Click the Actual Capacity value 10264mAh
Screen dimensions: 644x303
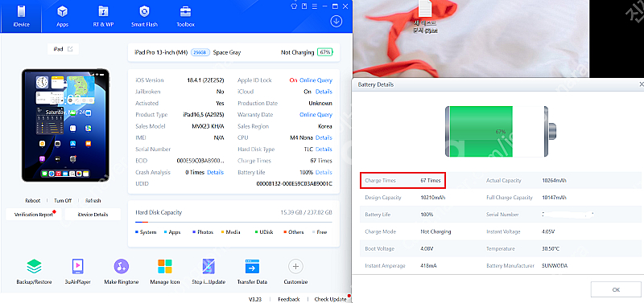click(x=555, y=180)
